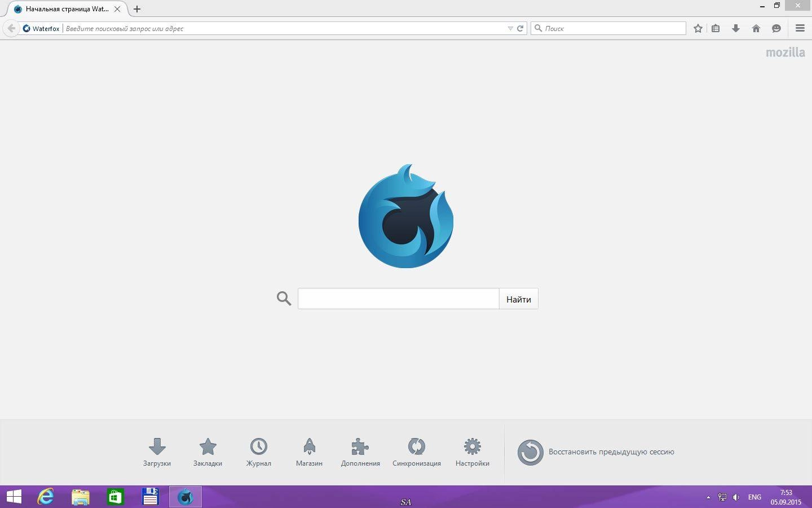Click the back navigation arrow
This screenshot has height=508, width=812.
point(11,28)
